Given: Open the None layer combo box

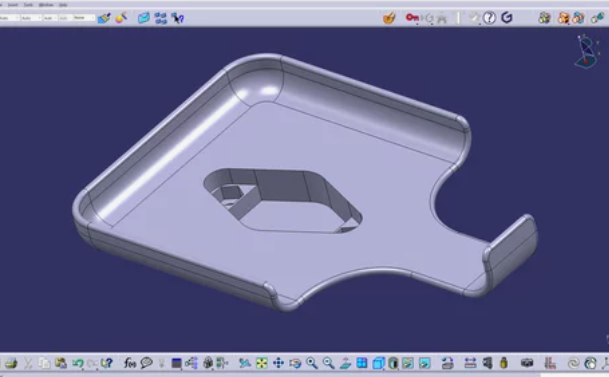Looking at the screenshot, I should (x=84, y=18).
